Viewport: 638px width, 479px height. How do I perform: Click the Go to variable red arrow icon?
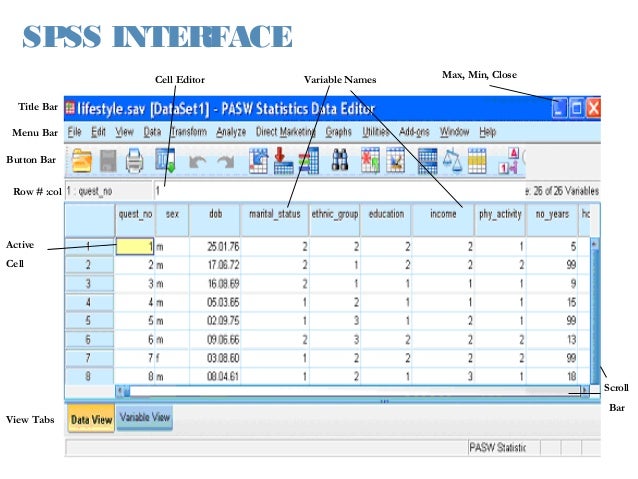[284, 161]
